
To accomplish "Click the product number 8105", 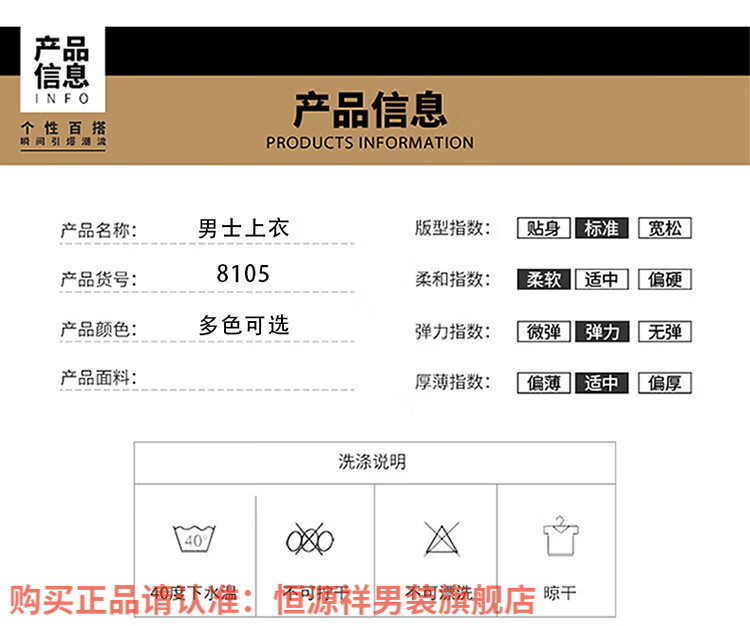I will tap(243, 274).
